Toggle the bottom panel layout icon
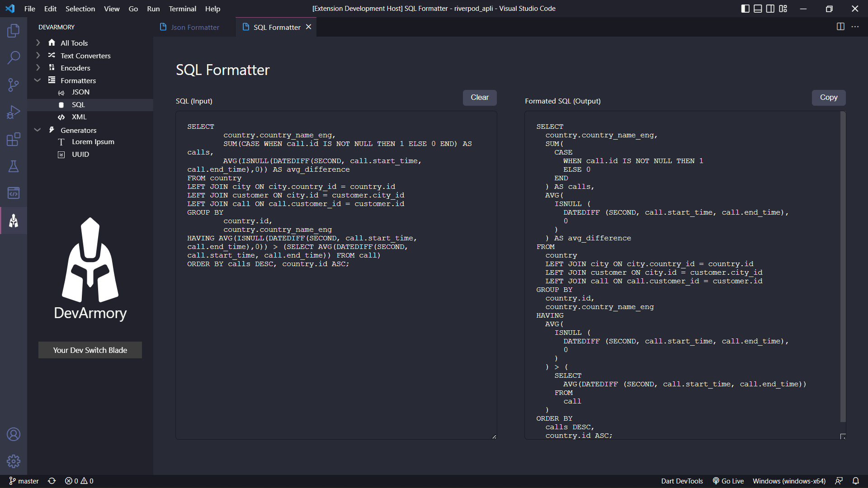 758,9
